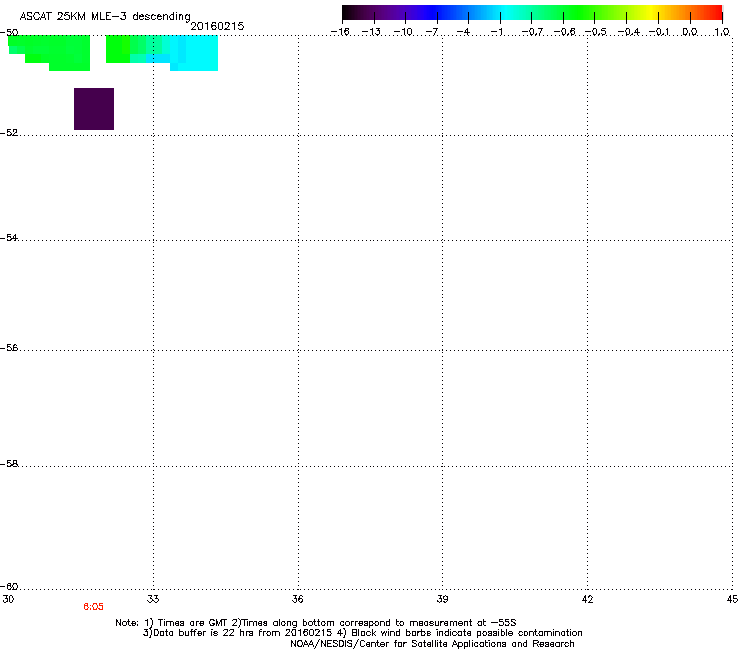This screenshot has height=650, width=740.
Task: Click the color bar label -0.7
Action: (x=532, y=32)
